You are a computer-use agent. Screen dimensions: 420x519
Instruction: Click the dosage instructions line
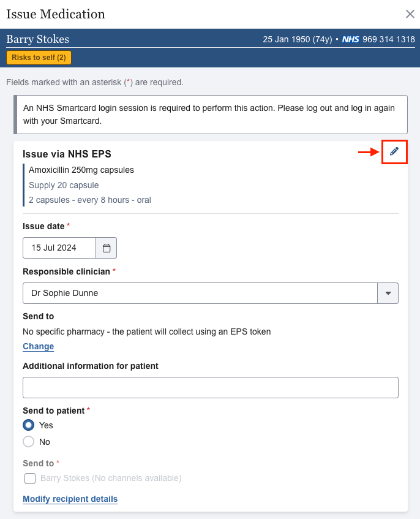click(x=90, y=200)
